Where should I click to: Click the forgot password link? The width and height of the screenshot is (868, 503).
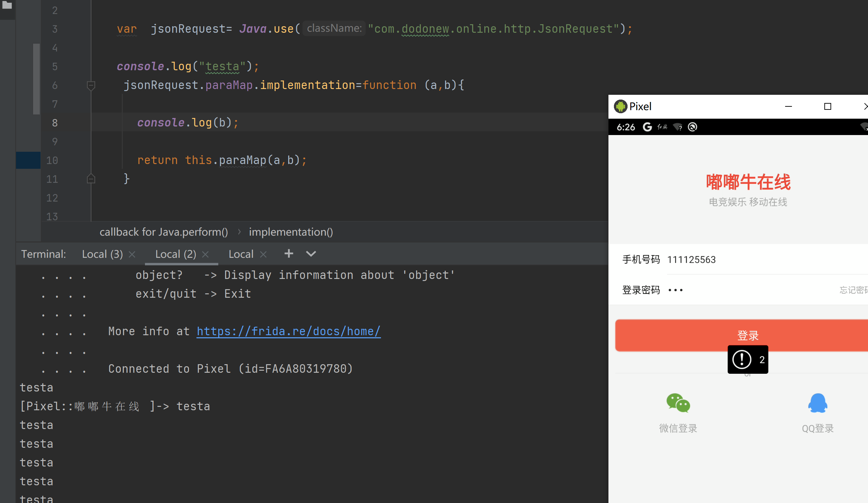click(x=854, y=290)
